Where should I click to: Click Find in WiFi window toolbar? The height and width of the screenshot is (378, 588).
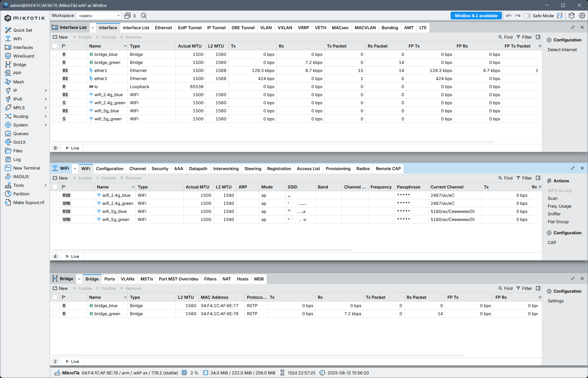505,178
